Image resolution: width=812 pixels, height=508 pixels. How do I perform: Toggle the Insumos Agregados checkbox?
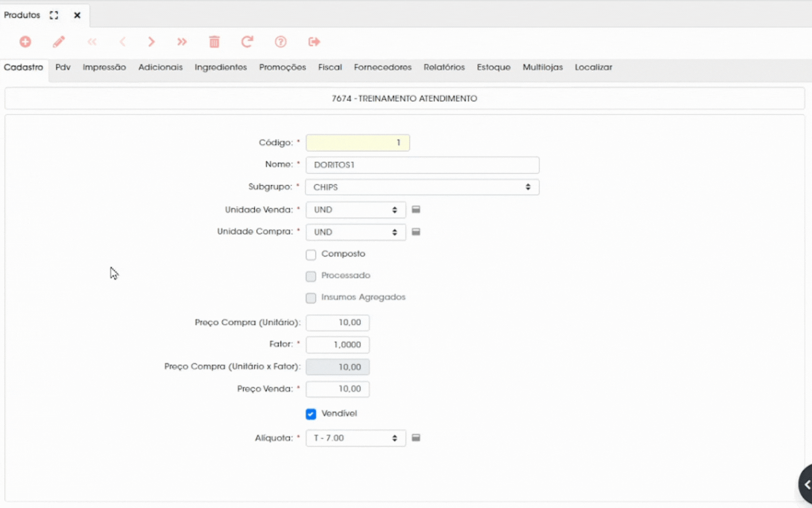tap(311, 298)
